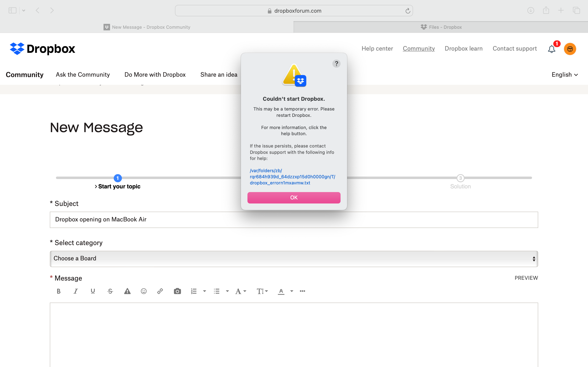Toggle the Underline formatting icon
This screenshot has width=588, height=367.
coord(92,291)
